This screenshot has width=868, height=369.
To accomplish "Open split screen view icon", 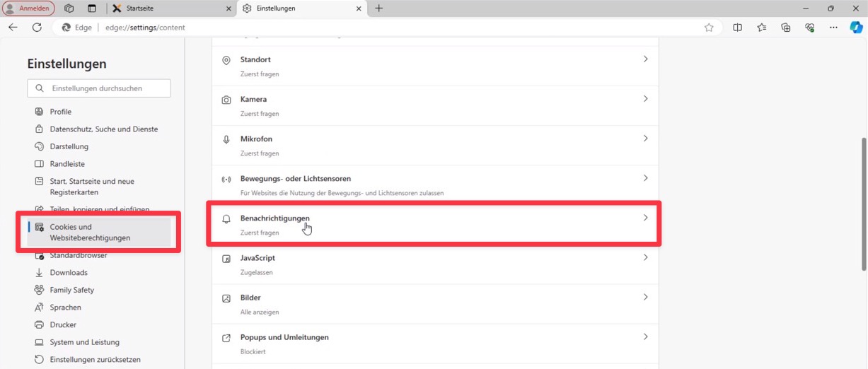I will click(x=737, y=28).
